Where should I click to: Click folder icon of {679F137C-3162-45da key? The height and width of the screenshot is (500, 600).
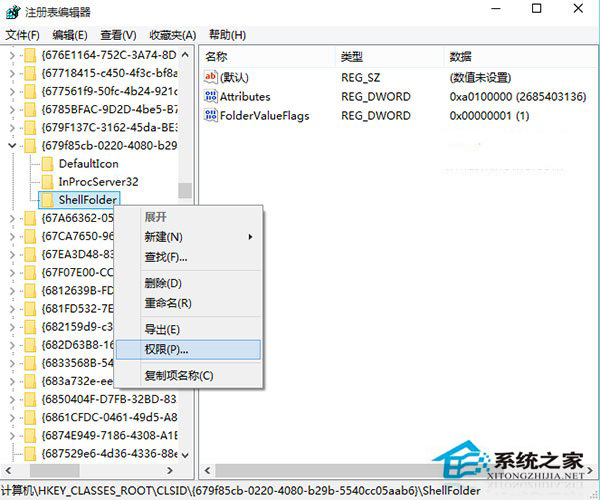(x=30, y=128)
